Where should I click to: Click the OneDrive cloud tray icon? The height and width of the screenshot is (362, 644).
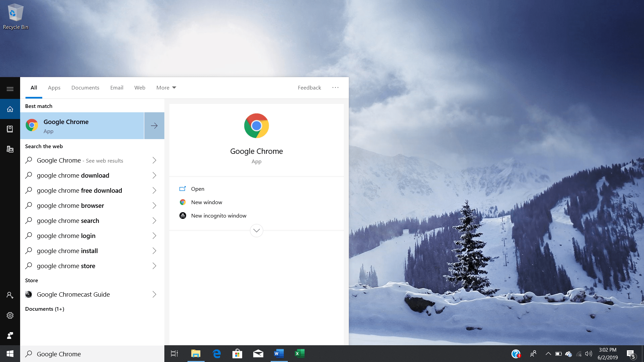click(569, 354)
